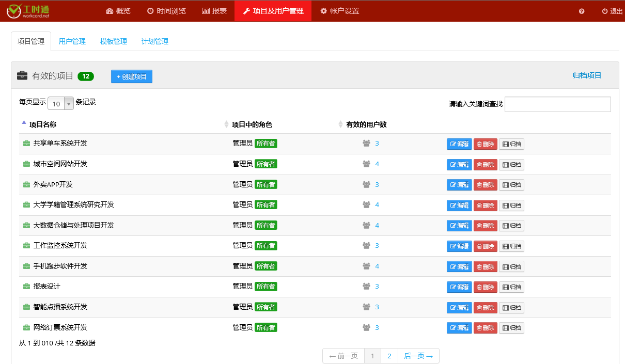Click users icon in 手机跑步软件开发 row
The width and height of the screenshot is (625, 364).
coord(367,266)
